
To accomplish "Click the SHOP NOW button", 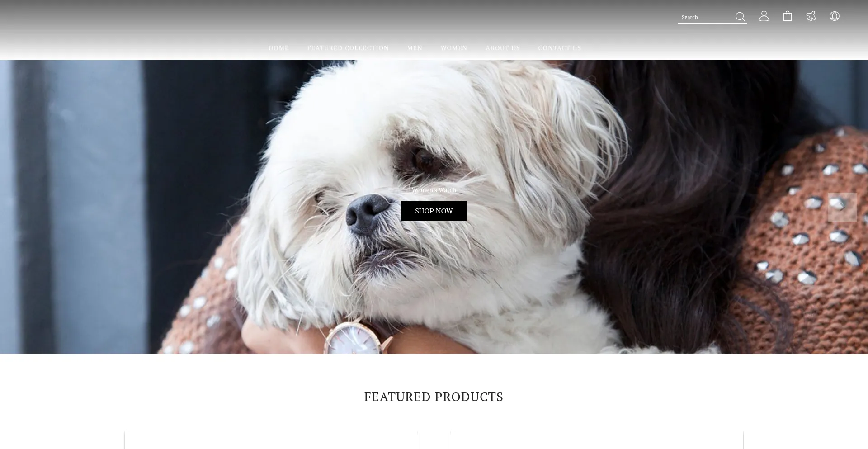I will (x=434, y=211).
